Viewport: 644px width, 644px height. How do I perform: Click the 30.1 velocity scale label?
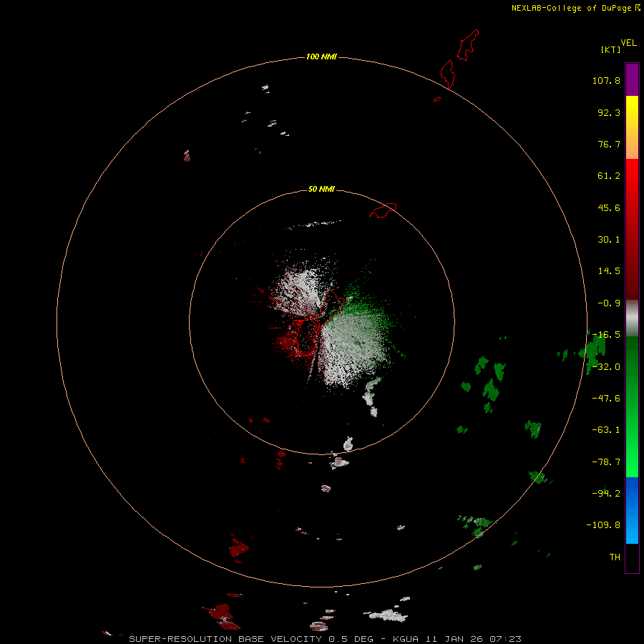(609, 240)
